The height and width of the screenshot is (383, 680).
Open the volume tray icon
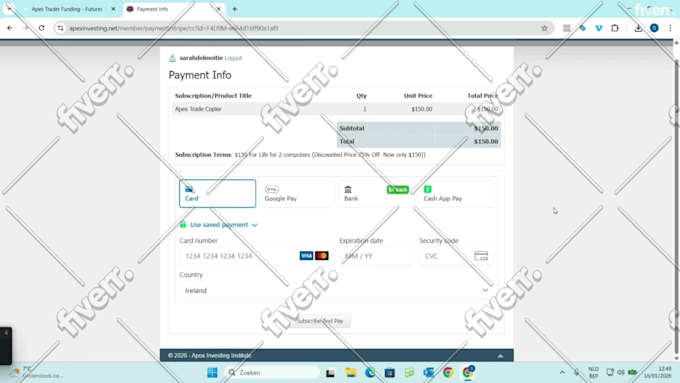coord(621,372)
